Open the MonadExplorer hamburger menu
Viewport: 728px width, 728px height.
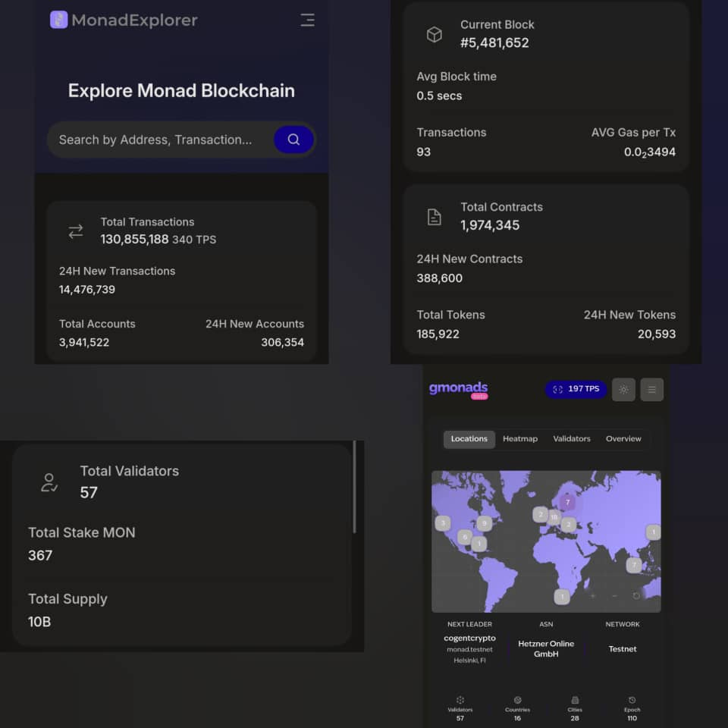tap(307, 20)
